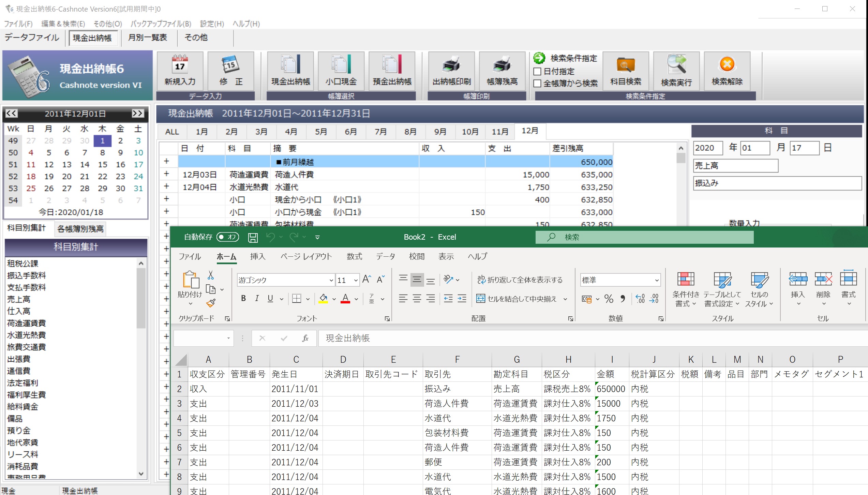Image resolution: width=868 pixels, height=495 pixels.
Task: Open the 設定(H) menu
Action: point(212,24)
